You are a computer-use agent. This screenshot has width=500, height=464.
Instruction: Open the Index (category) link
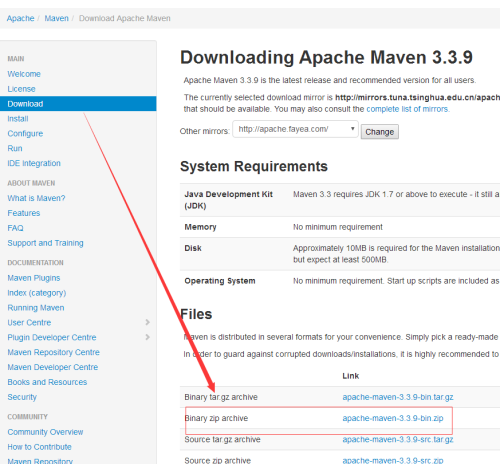pos(37,293)
